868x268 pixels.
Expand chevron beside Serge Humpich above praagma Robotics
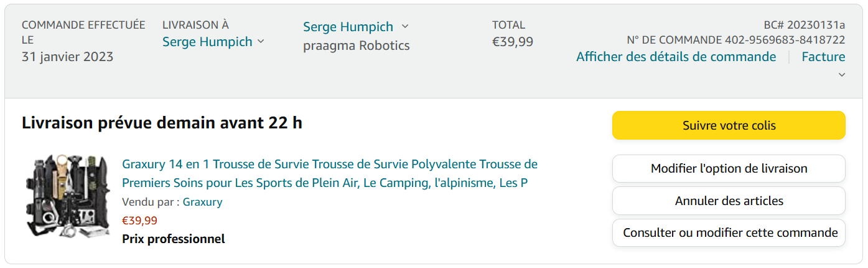point(405,26)
